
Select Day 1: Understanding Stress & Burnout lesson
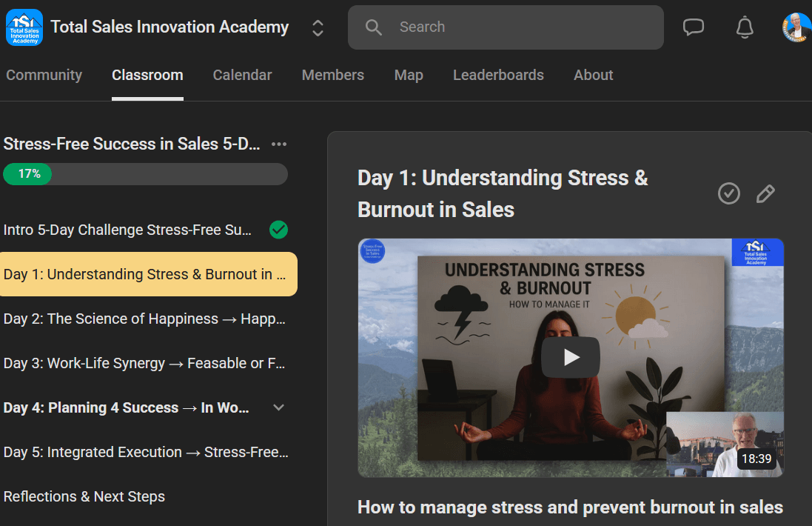click(149, 274)
